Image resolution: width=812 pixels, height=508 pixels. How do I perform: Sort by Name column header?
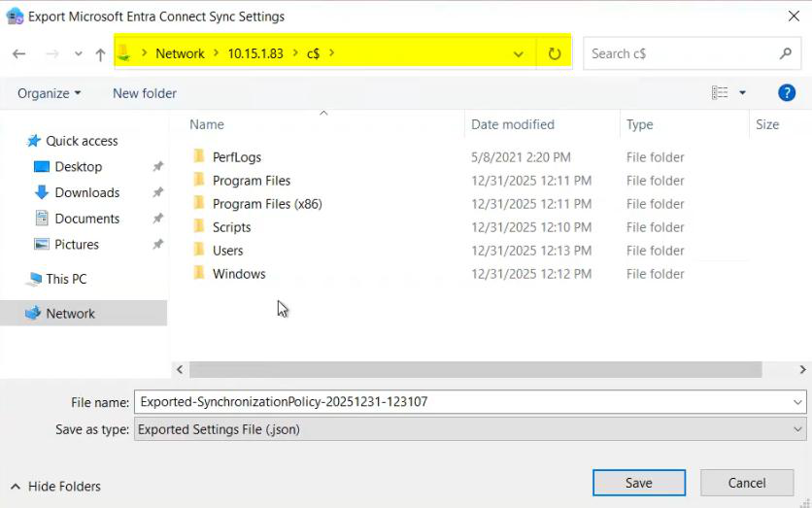pos(207,124)
